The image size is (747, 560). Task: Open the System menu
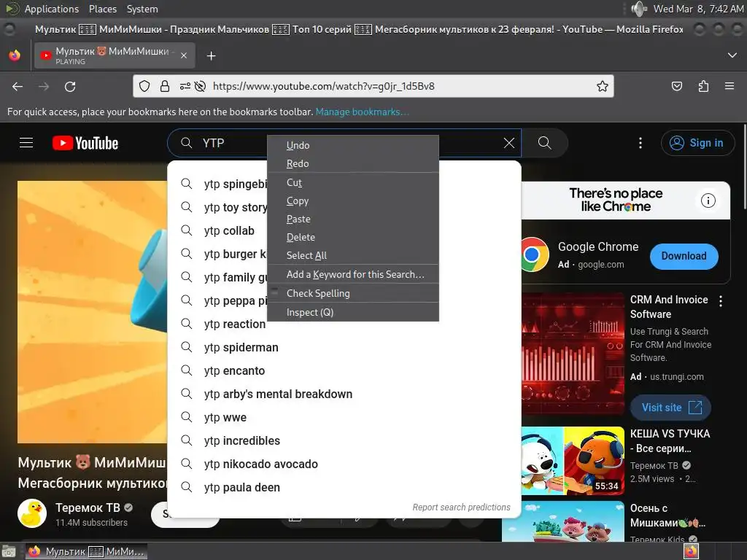tap(142, 9)
